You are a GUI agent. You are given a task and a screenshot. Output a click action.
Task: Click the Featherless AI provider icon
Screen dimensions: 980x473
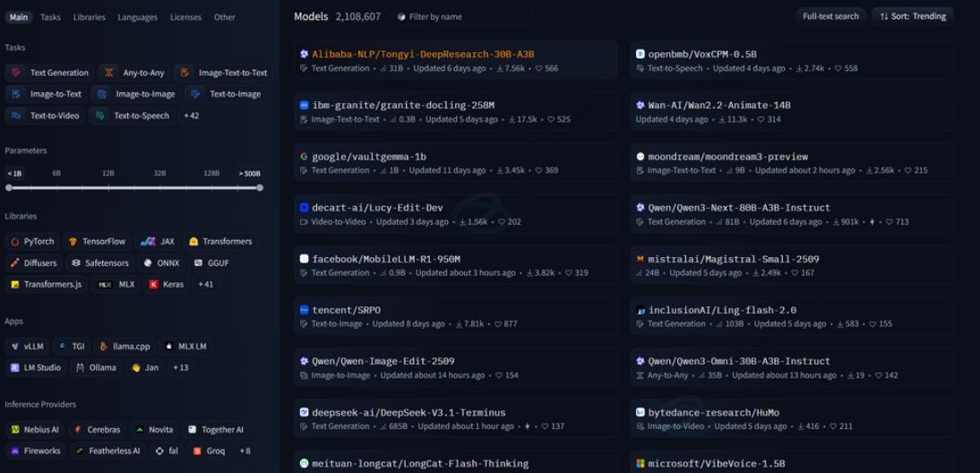(80, 451)
